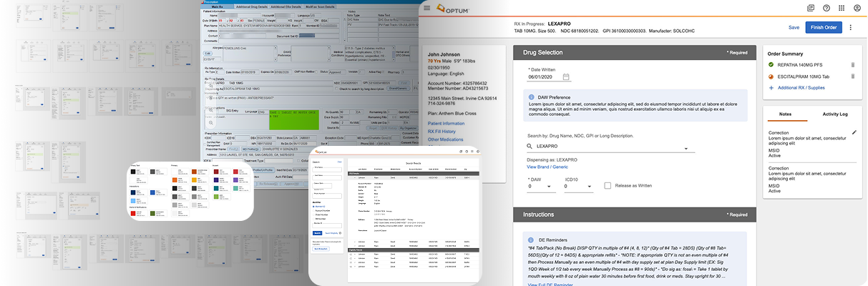Viewport: 868px width, 286px height.
Task: Expand the drug search LEXAPRO dropdown
Action: click(685, 149)
